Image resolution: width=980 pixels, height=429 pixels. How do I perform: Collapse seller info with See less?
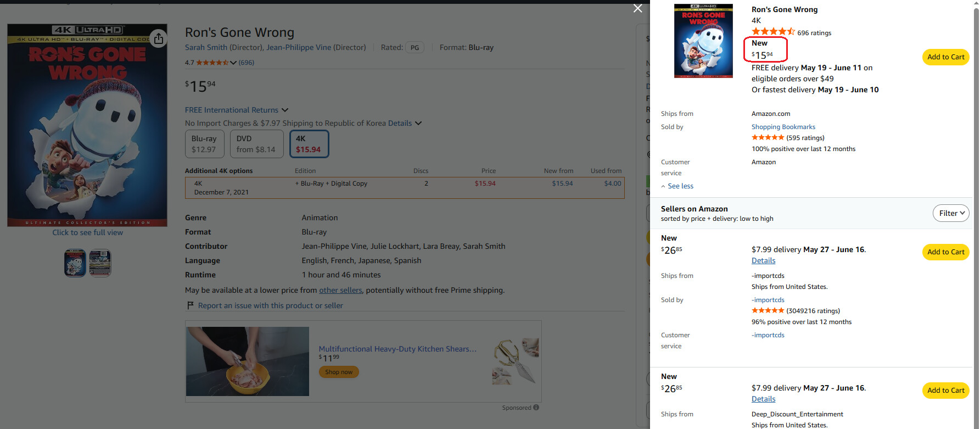pyautogui.click(x=677, y=186)
